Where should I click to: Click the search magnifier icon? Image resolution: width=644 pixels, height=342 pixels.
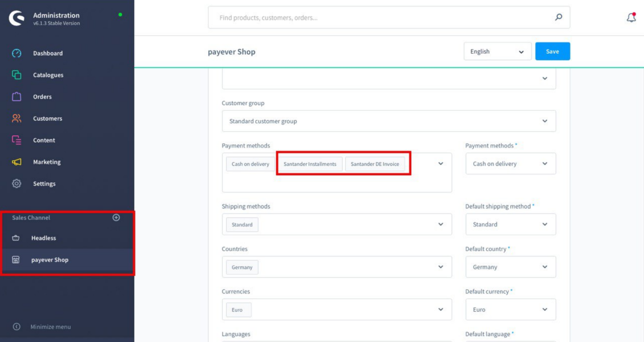pyautogui.click(x=559, y=17)
